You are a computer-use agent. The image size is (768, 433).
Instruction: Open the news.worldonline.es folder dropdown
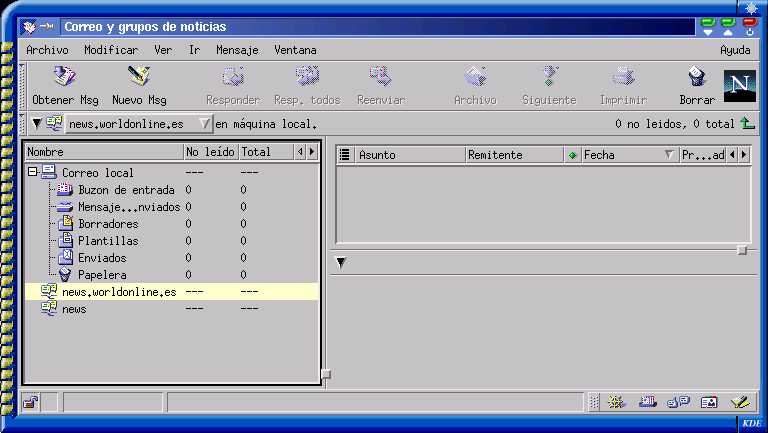139,124
